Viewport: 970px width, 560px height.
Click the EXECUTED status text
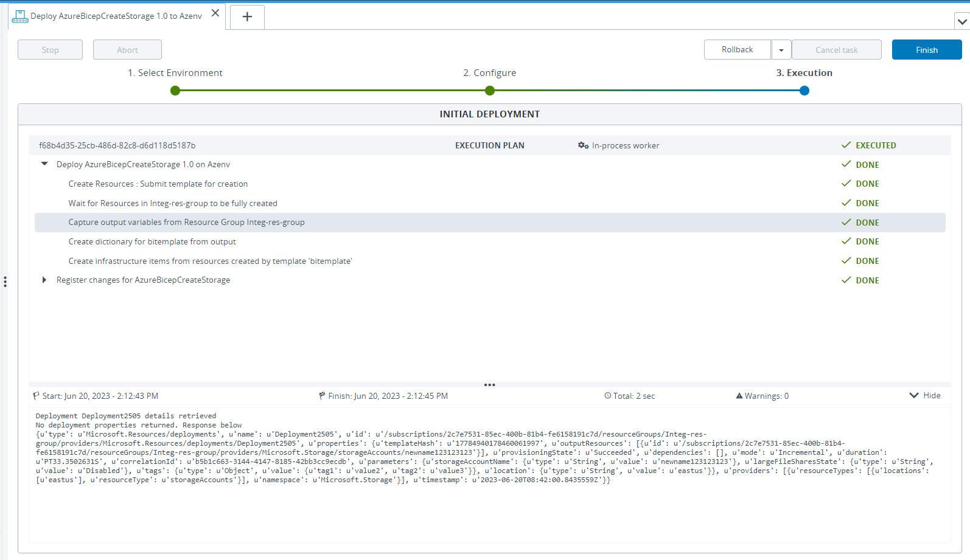[x=876, y=146]
